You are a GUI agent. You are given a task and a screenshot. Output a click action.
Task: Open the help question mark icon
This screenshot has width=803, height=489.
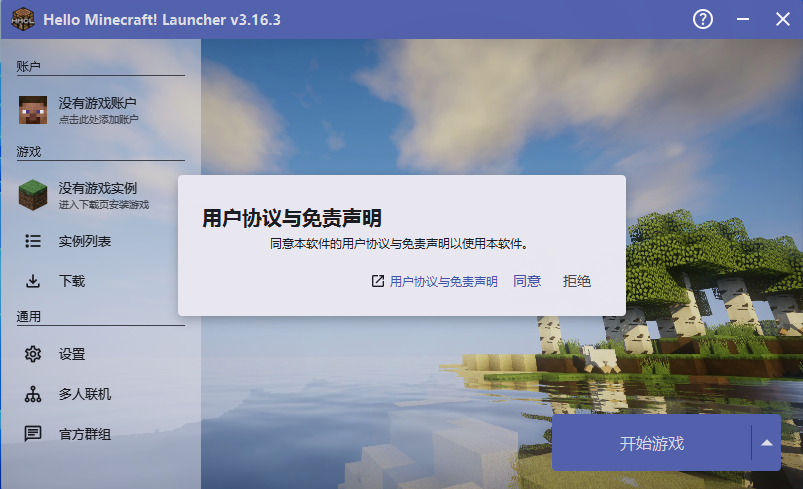tap(703, 19)
